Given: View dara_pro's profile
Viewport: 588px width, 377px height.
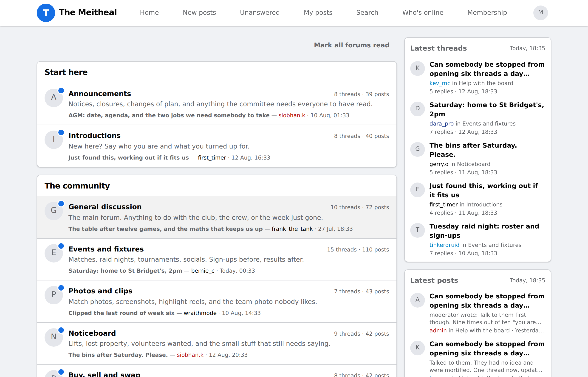Looking at the screenshot, I should click(x=441, y=124).
